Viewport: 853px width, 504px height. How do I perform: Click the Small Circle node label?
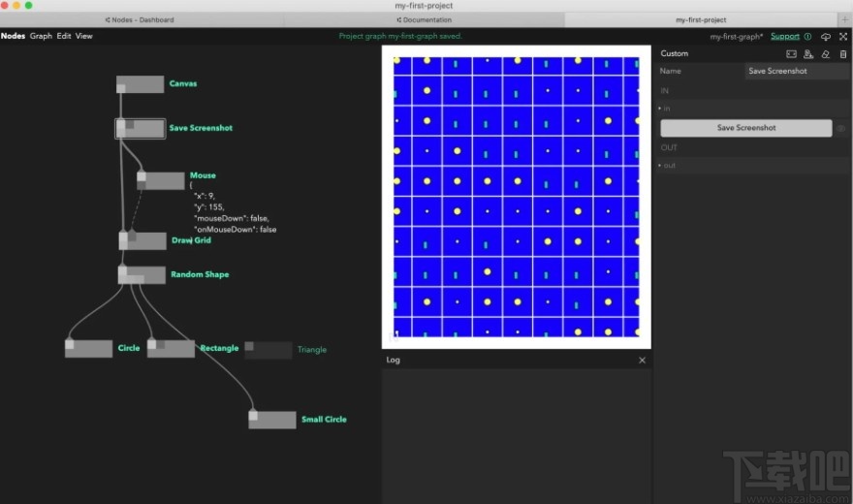click(x=324, y=419)
